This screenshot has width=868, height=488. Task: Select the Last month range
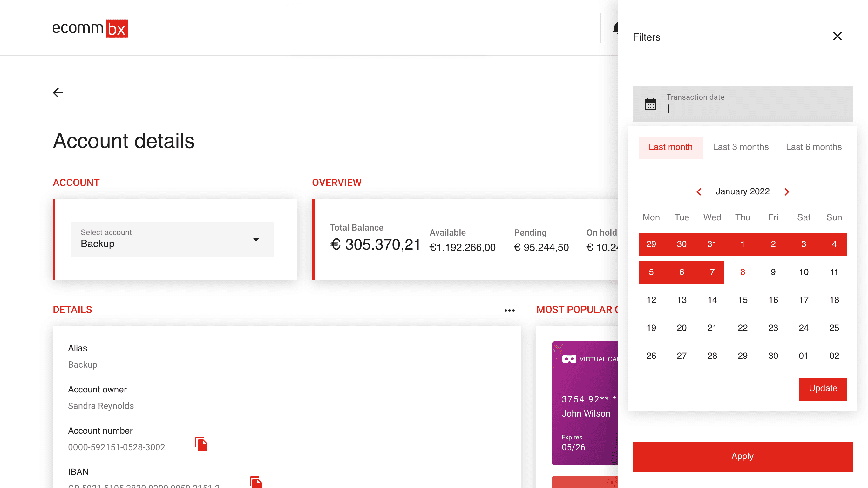tap(670, 147)
